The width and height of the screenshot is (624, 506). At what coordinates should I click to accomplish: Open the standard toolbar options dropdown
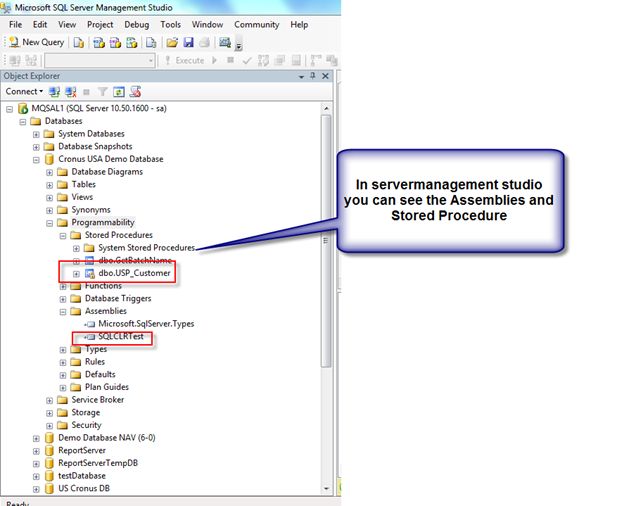(238, 45)
